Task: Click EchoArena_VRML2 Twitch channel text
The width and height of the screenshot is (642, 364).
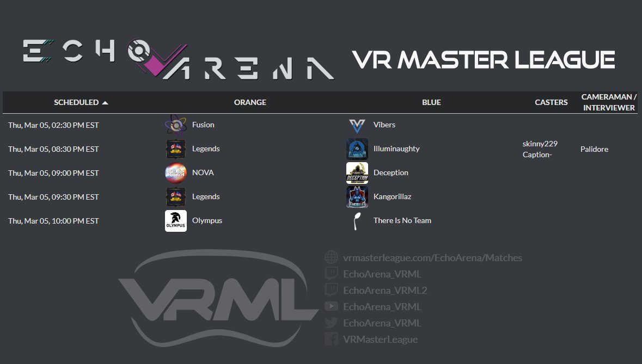Action: click(x=385, y=291)
